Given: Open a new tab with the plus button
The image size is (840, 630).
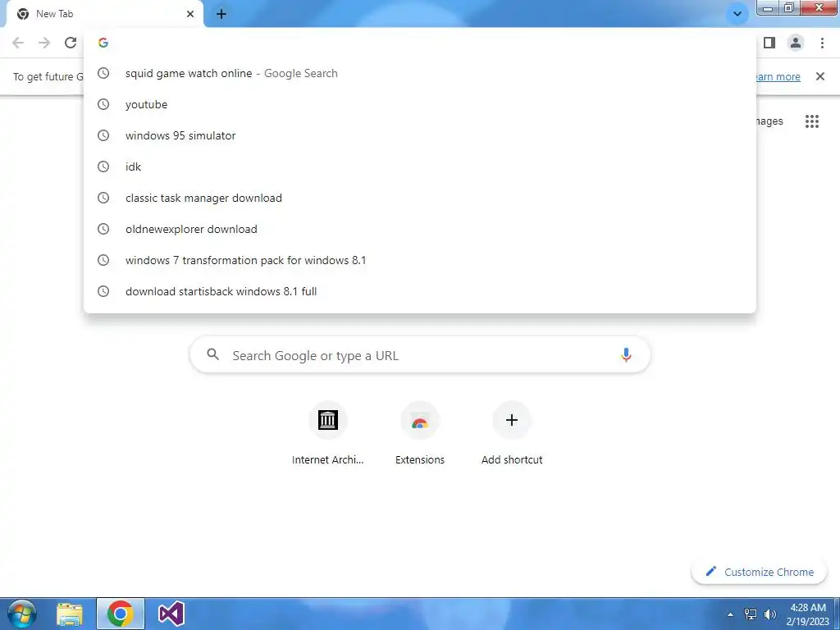Looking at the screenshot, I should (221, 14).
